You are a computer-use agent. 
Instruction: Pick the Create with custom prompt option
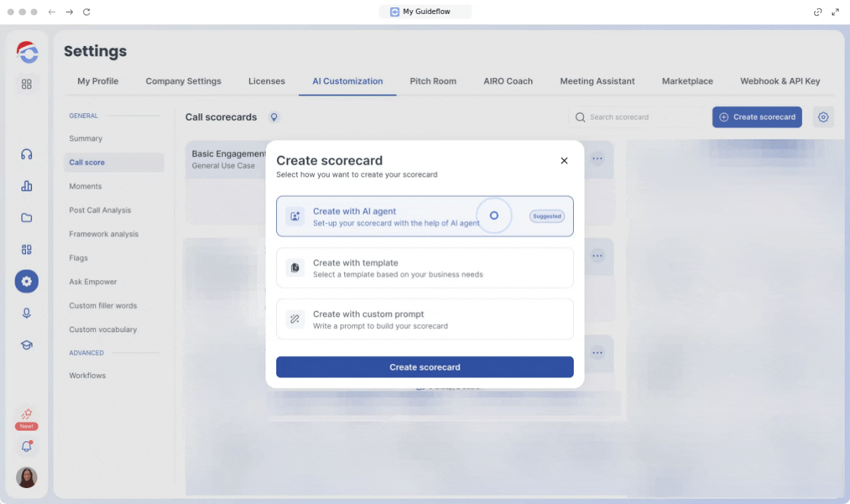[x=424, y=319]
